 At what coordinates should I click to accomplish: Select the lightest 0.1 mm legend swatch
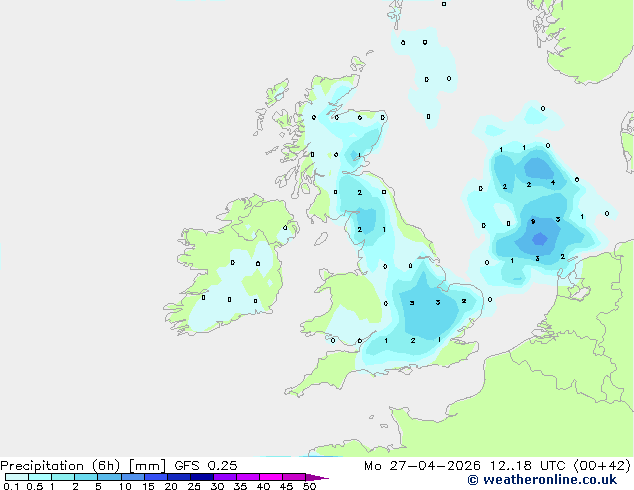[17, 477]
